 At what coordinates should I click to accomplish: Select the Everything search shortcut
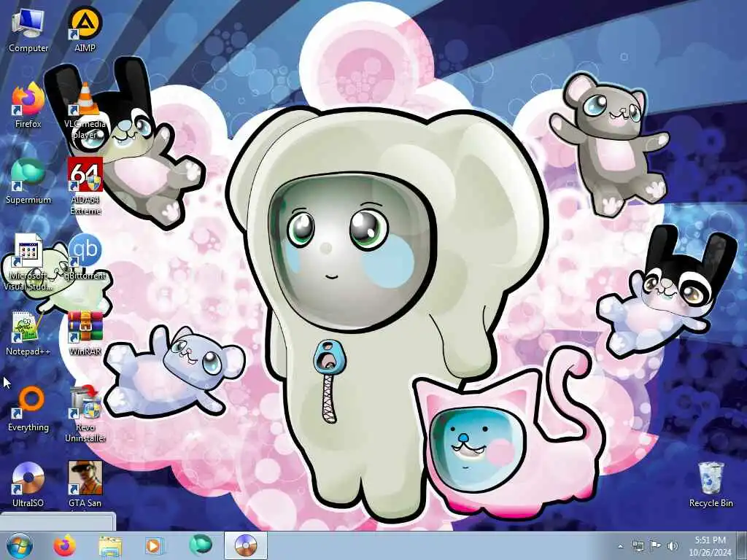[28, 408]
